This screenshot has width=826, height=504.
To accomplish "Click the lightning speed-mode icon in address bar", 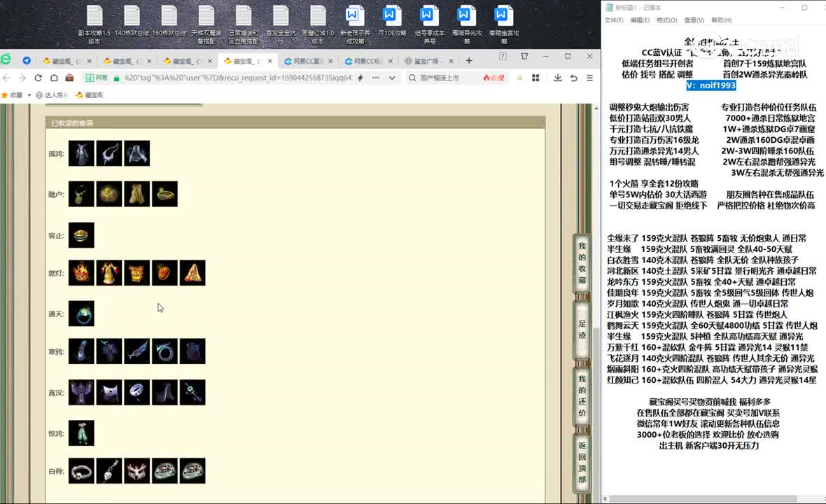I will click(x=360, y=78).
